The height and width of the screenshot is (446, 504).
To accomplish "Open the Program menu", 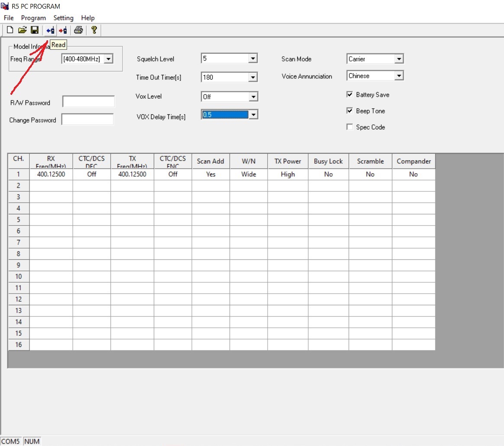I will tap(33, 18).
